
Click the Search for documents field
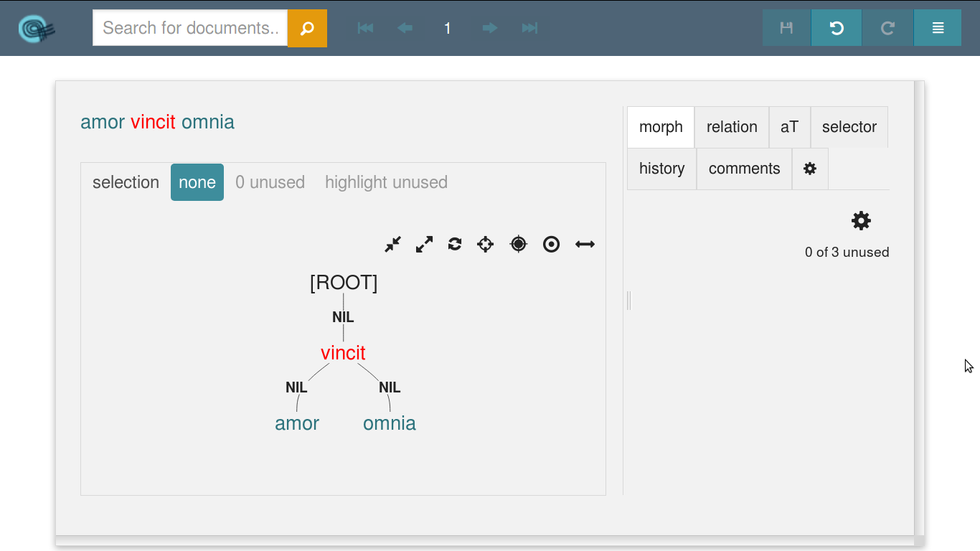pyautogui.click(x=190, y=28)
